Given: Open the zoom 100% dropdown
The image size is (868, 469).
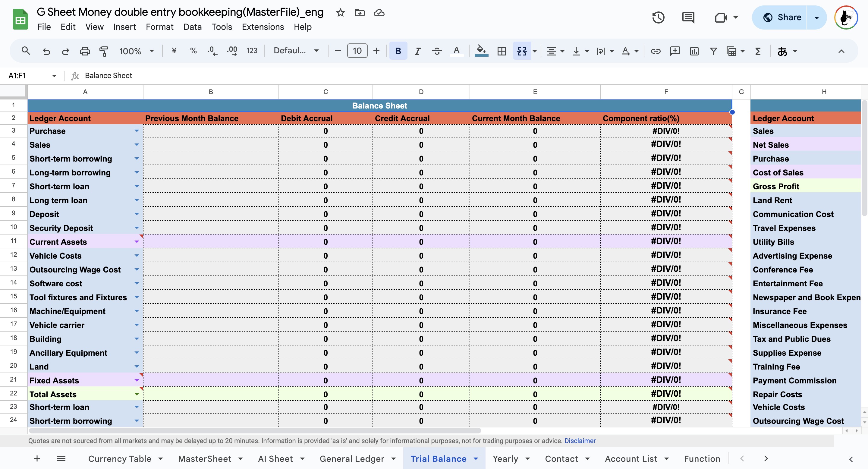Looking at the screenshot, I should 137,51.
